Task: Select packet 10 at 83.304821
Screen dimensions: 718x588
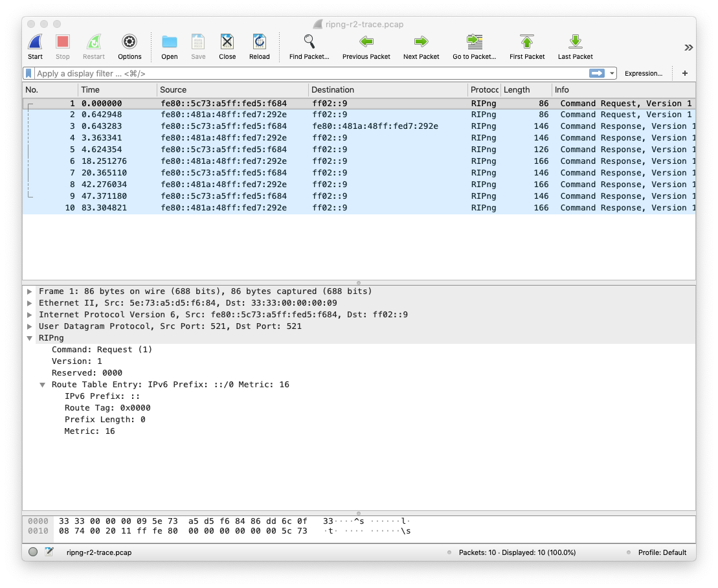Action: [359, 208]
